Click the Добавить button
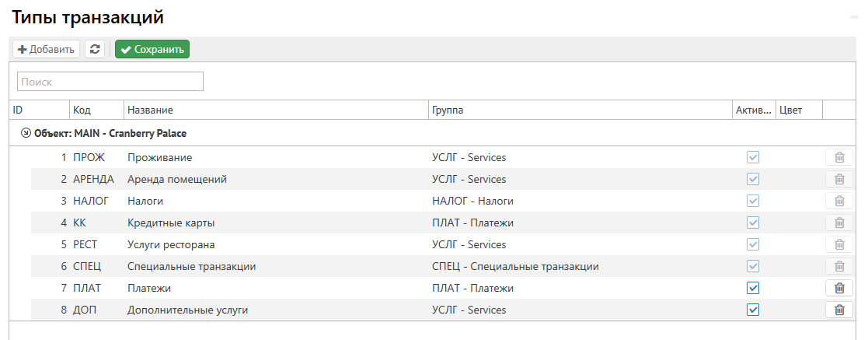 [46, 49]
